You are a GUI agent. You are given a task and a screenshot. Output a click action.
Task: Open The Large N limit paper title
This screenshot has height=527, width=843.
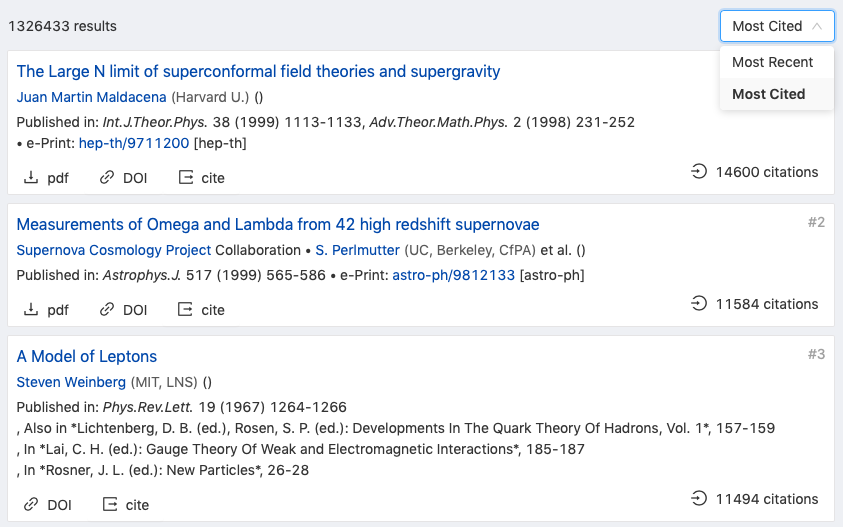[258, 72]
